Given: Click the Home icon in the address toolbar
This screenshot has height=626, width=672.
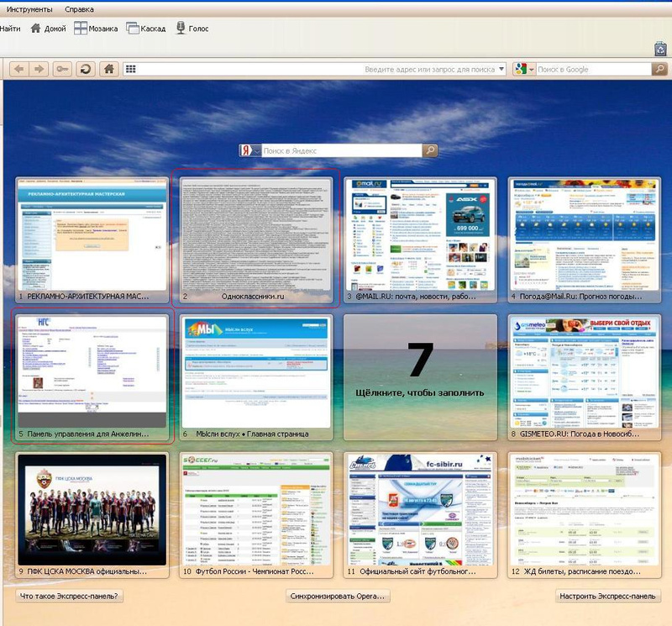Looking at the screenshot, I should (x=109, y=69).
